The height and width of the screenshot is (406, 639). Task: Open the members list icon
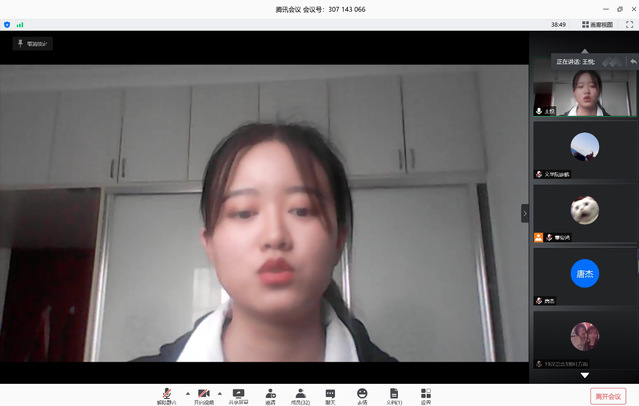[x=300, y=395]
